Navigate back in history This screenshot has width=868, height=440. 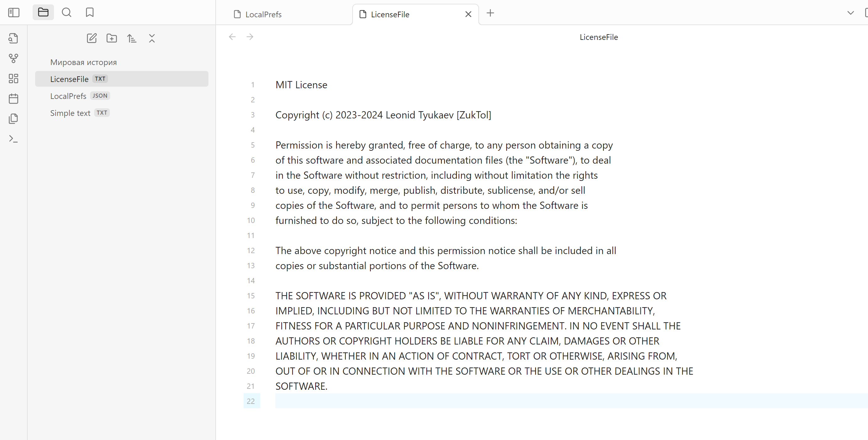click(232, 37)
